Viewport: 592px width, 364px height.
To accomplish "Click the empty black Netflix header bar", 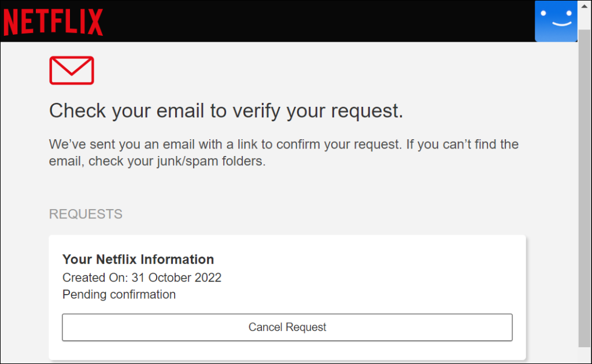I will click(318, 21).
